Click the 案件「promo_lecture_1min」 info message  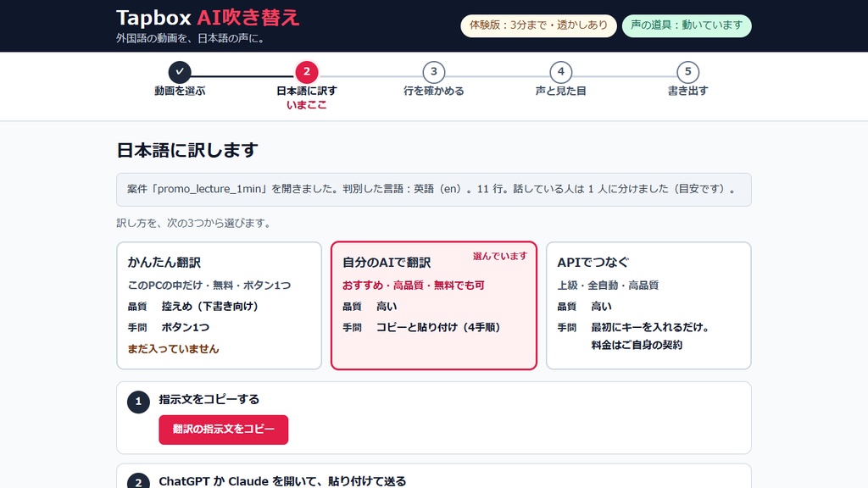pos(434,189)
